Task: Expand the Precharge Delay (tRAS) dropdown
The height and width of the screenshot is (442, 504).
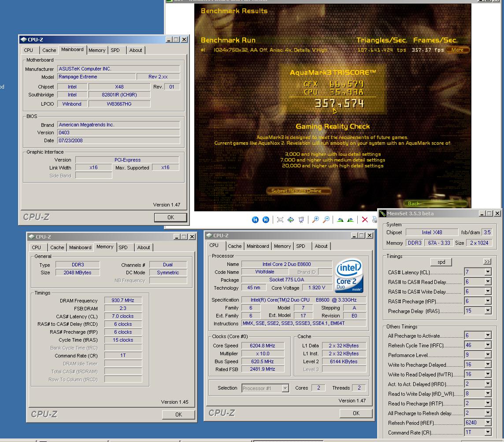Action: 488,311
